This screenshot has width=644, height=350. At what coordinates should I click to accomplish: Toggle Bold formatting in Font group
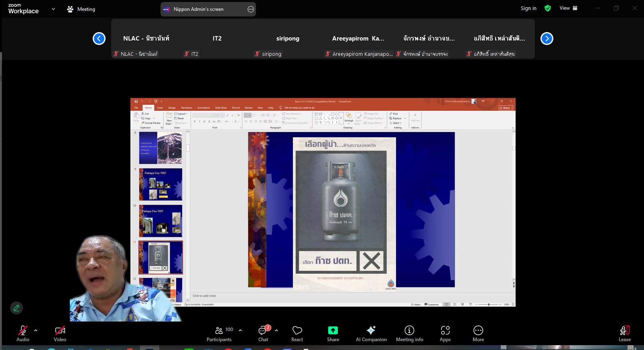click(195, 121)
